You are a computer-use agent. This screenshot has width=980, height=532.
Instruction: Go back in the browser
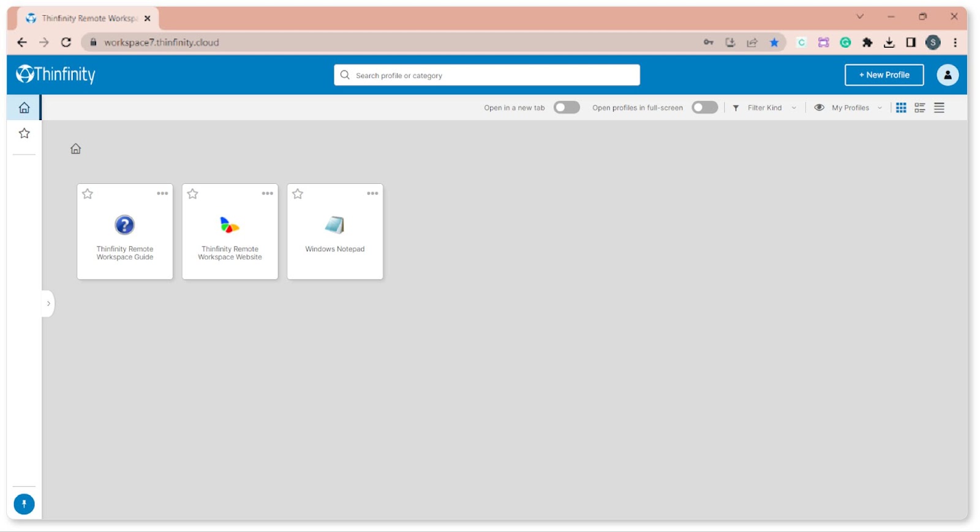click(22, 42)
